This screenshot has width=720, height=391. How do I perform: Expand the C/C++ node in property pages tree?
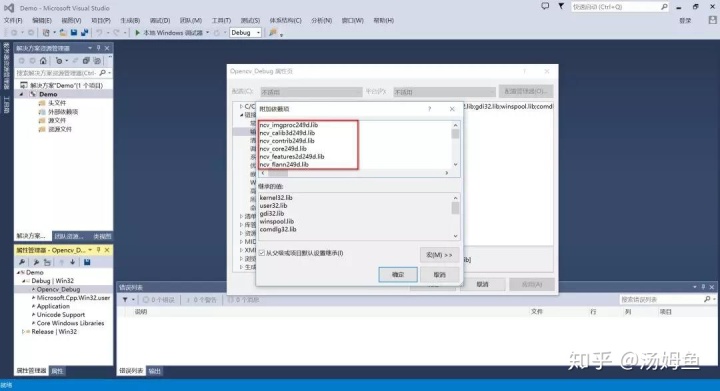(241, 106)
